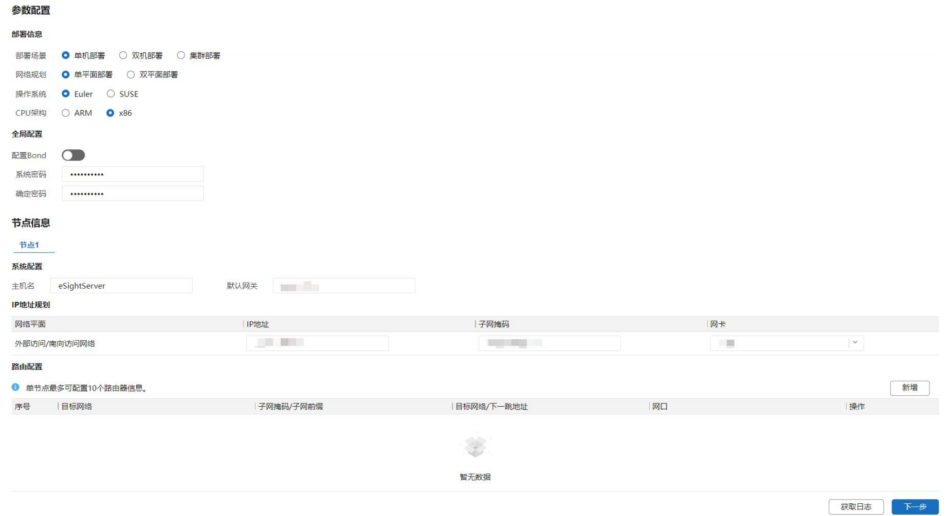Screen dimensions: 949x516
Task: Select SUSE operating system radio
Action: coord(111,94)
